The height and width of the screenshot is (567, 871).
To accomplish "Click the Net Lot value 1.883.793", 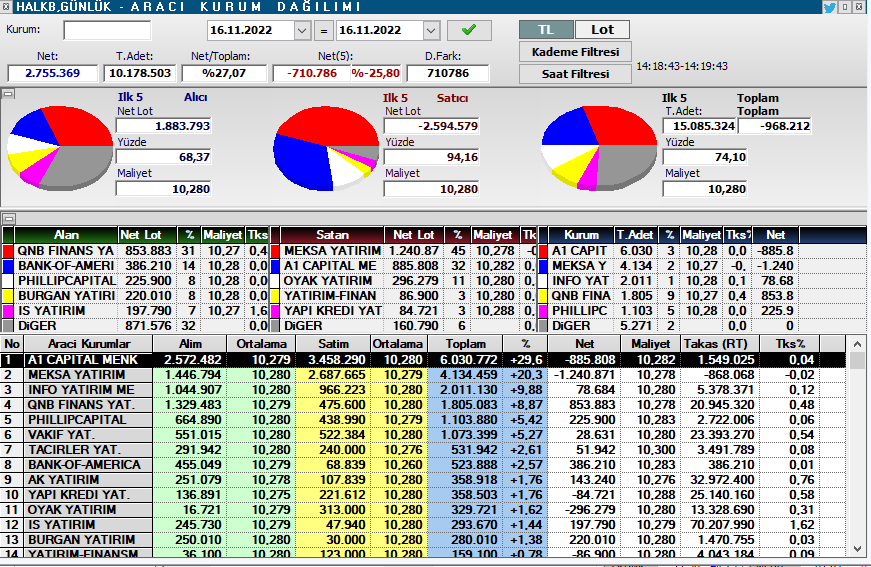I will point(163,126).
